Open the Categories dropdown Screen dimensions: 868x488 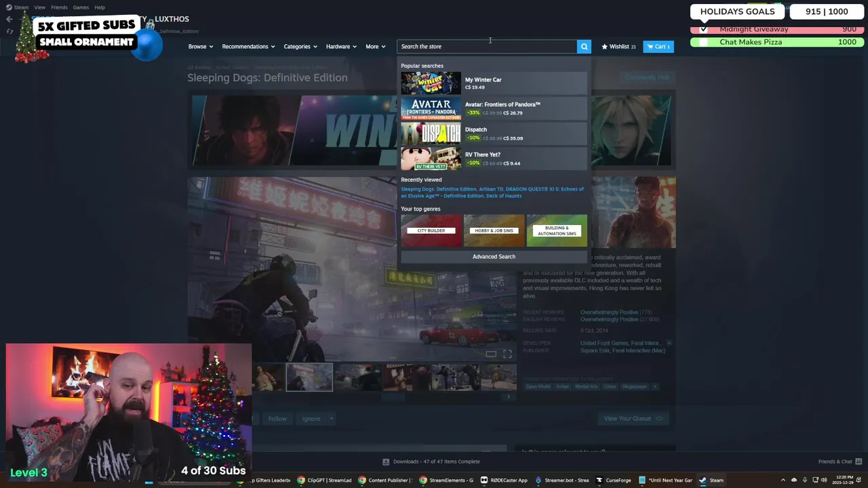point(300,47)
